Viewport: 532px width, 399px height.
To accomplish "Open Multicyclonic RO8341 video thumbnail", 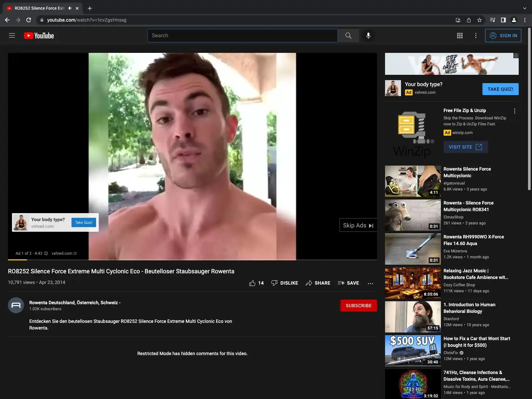I will 413,215.
